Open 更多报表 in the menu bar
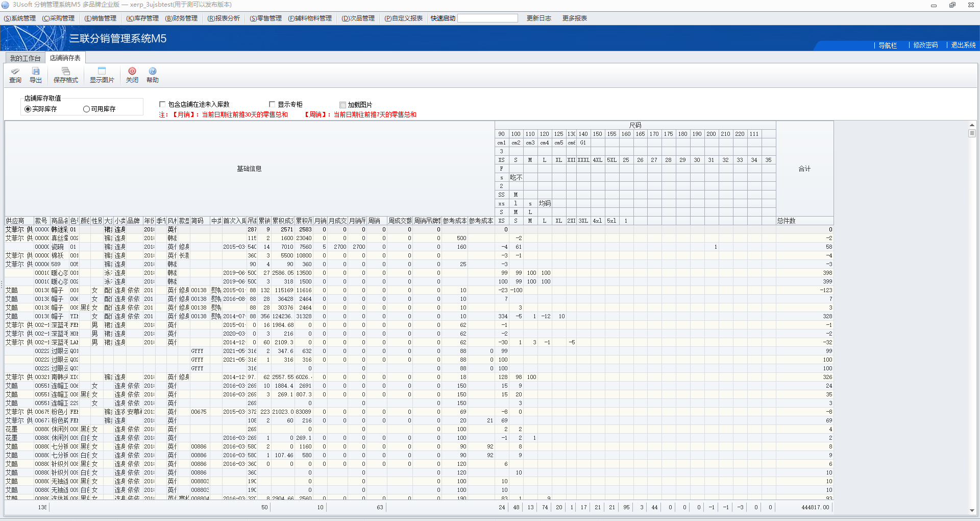Viewport: 980px width, 521px height. [575, 18]
